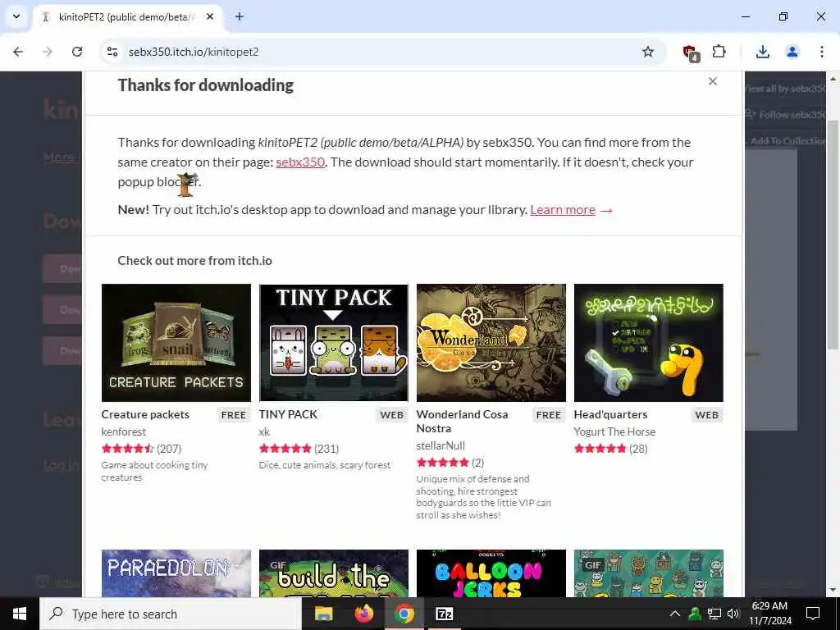Click the WEB tag on Head'quarters

click(706, 414)
